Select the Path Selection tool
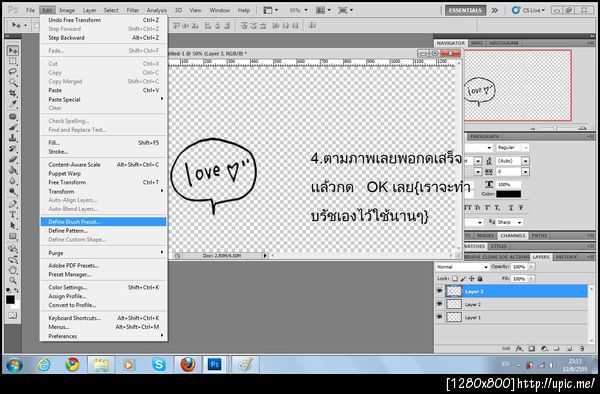This screenshot has height=394, width=600. [x=13, y=225]
